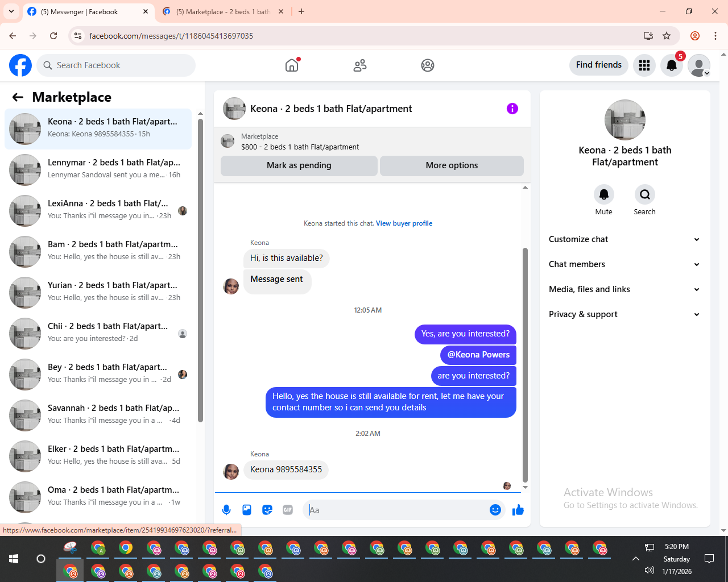The width and height of the screenshot is (728, 582).
Task: Open the Lennymar conversation
Action: [98, 169]
